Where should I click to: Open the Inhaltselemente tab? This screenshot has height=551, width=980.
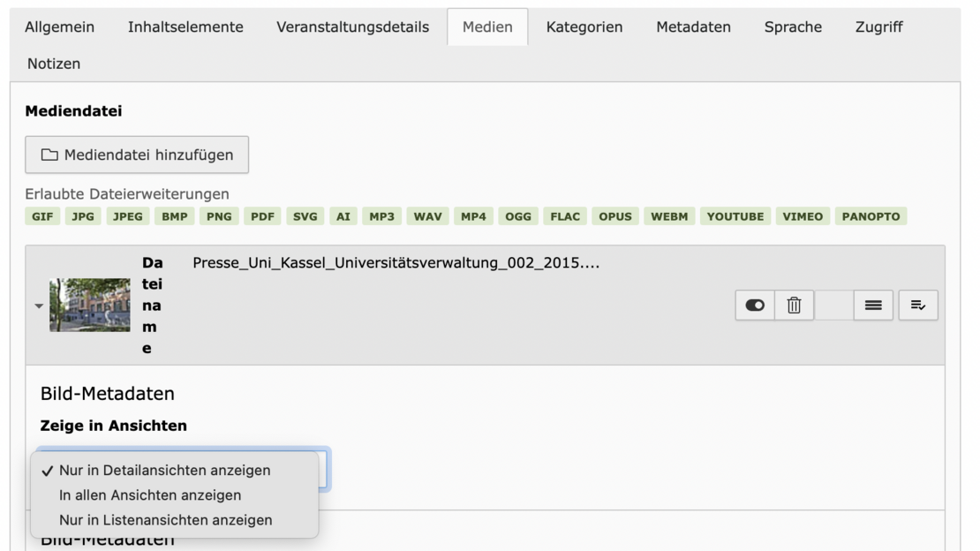185,27
